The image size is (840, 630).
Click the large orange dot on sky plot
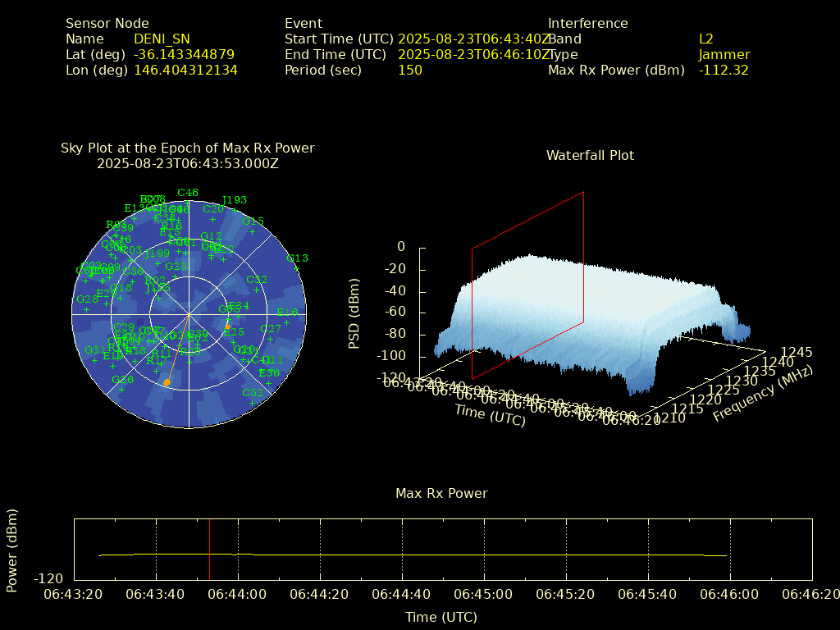[167, 382]
